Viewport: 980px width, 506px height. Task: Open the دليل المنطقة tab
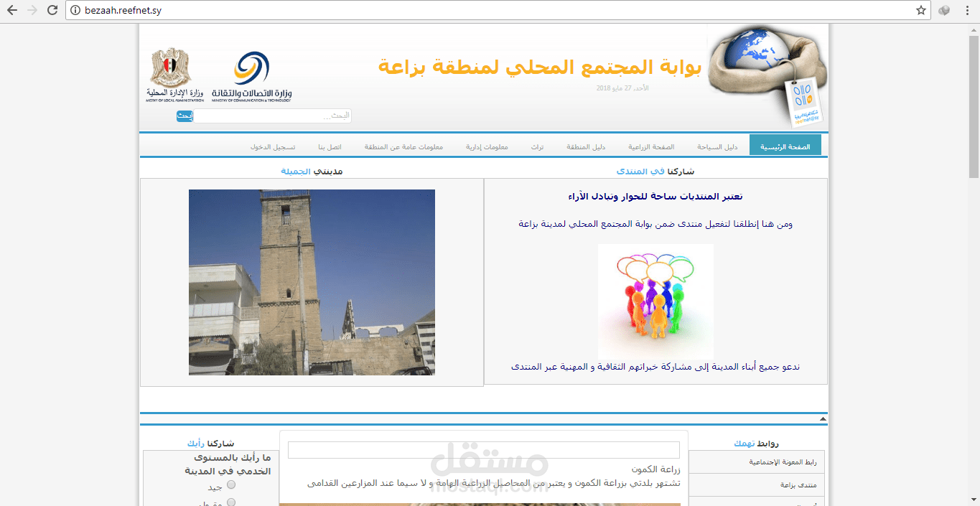coord(587,146)
